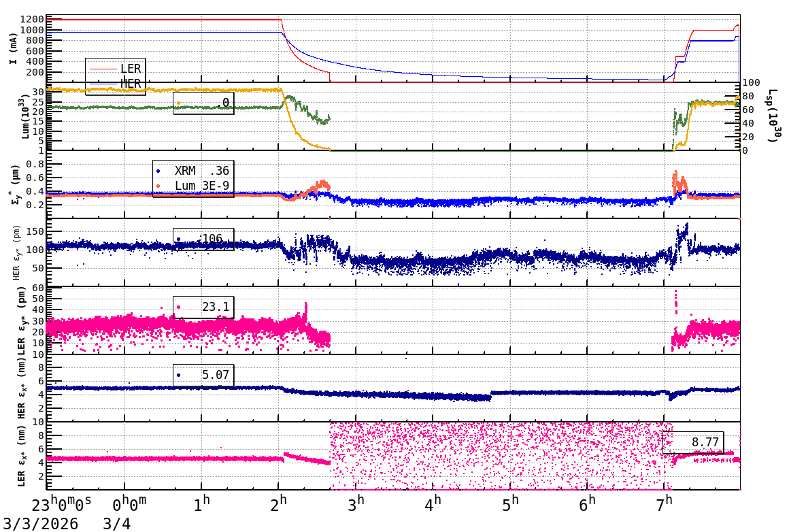Click the Lum(10^33) y-axis title
Image resolution: width=789 pixels, height=532 pixels.
point(25,116)
